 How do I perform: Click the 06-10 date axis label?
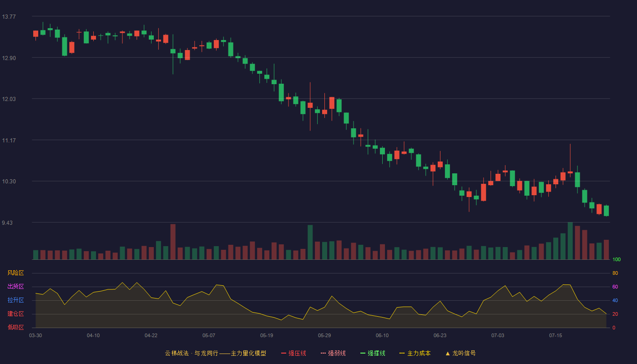pos(382,335)
